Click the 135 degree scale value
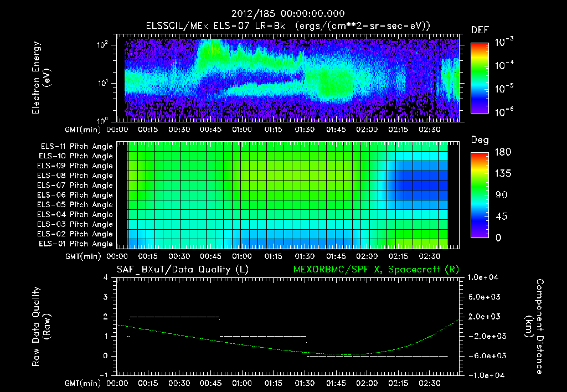 (x=503, y=173)
